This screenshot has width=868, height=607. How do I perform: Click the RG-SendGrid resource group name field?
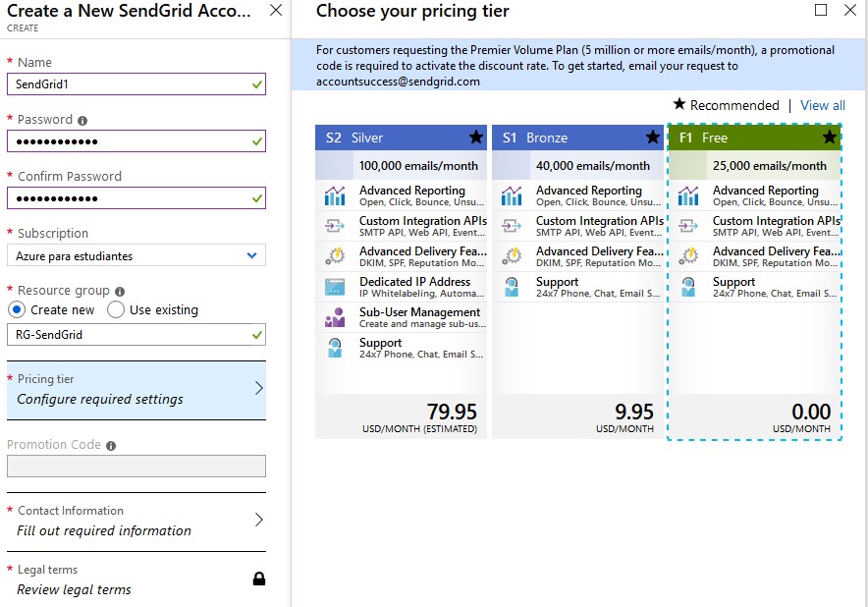pyautogui.click(x=136, y=335)
